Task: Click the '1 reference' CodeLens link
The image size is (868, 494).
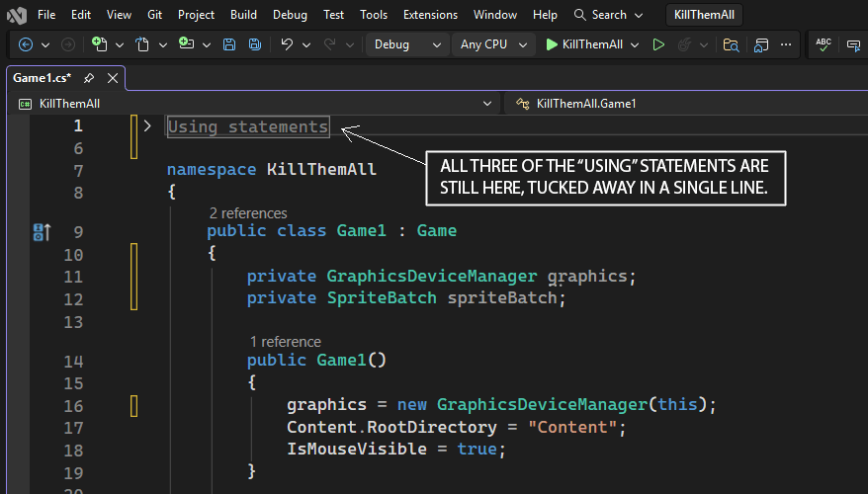Action: click(285, 341)
